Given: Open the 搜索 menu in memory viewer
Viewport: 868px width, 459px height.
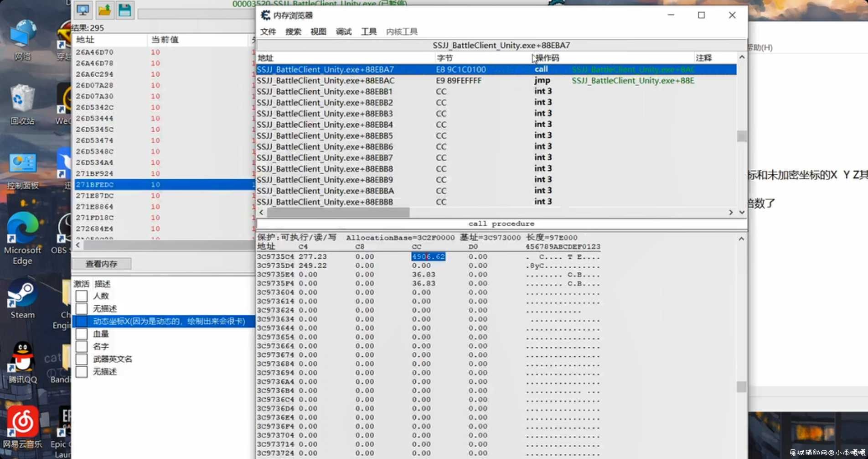Looking at the screenshot, I should [x=293, y=31].
